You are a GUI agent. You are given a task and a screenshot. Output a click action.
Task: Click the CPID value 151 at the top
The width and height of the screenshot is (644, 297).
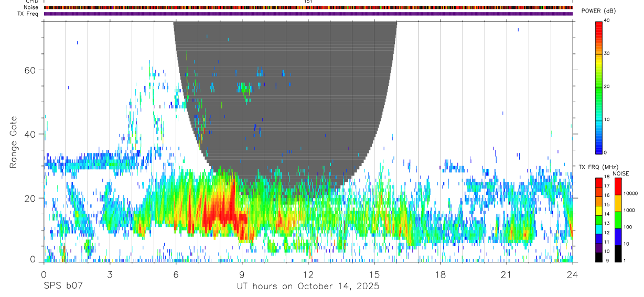tap(308, 2)
